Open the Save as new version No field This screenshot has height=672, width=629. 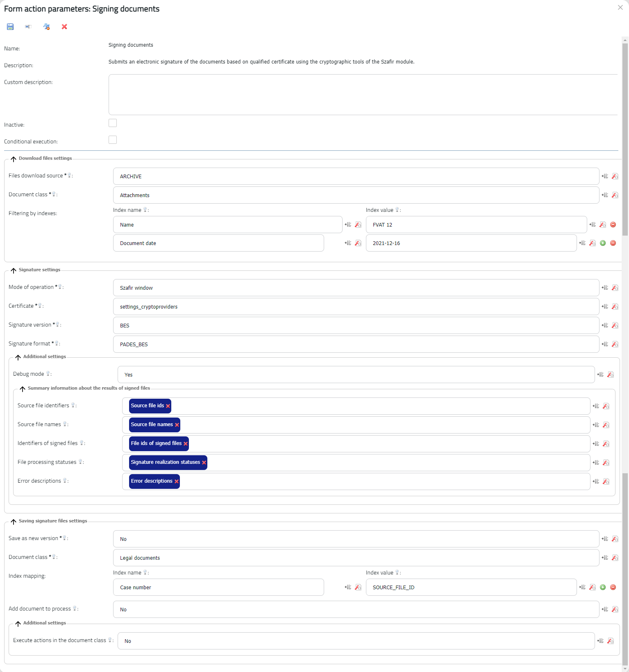coord(356,539)
